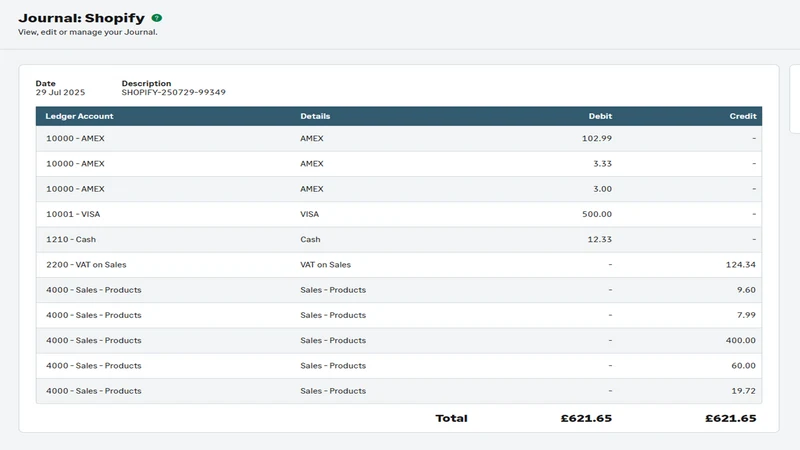The height and width of the screenshot is (450, 800).
Task: Select the date value 29 Jul 2025
Action: click(60, 92)
